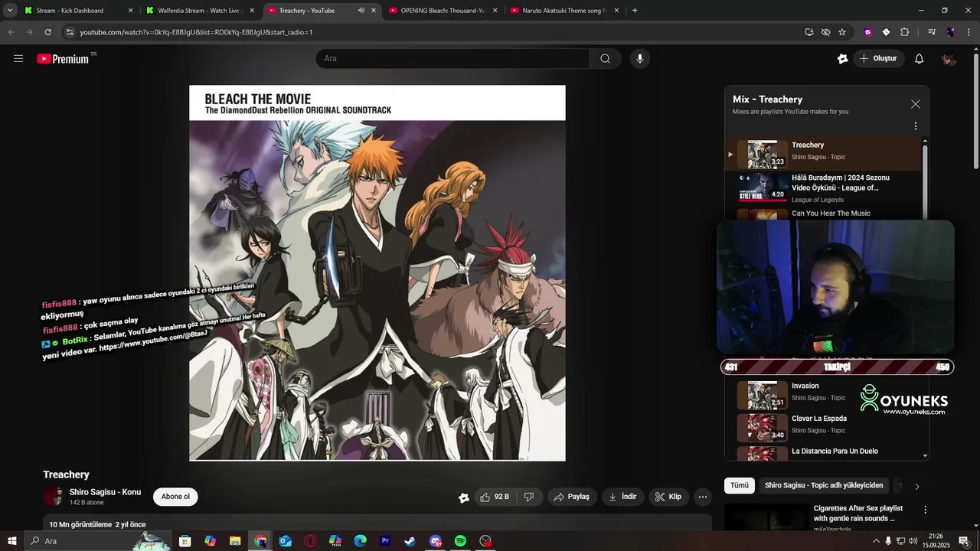Image resolution: width=980 pixels, height=551 pixels.
Task: Click the Paylaş share button
Action: 572,497
